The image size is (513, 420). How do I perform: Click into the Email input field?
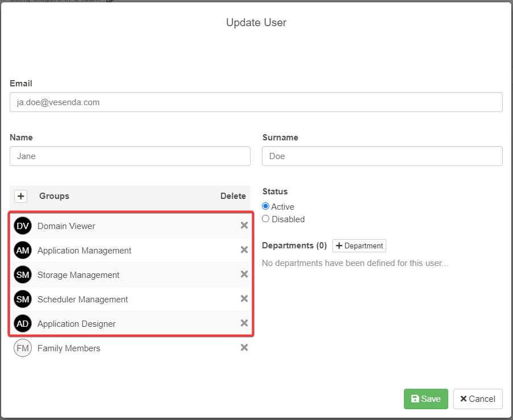(256, 102)
